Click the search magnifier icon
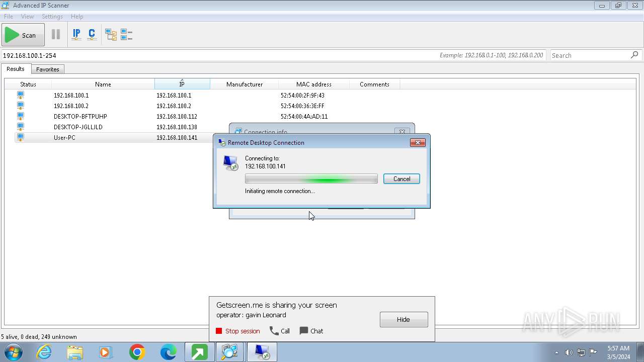The width and height of the screenshot is (644, 362). pos(634,55)
